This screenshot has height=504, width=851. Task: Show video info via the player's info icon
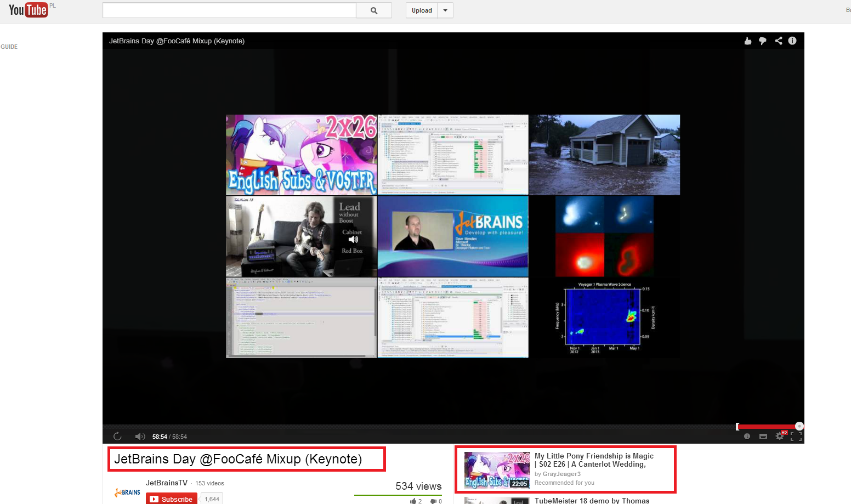[x=792, y=41]
